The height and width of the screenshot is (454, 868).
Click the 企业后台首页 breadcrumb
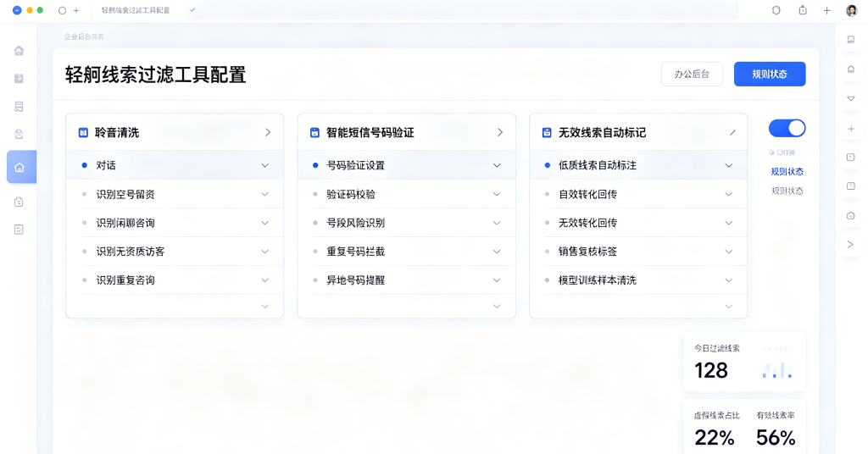[84, 36]
